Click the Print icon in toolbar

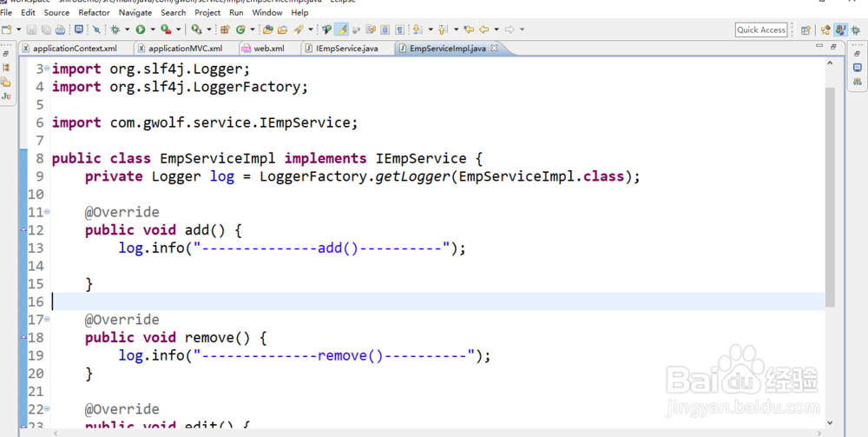click(x=61, y=30)
